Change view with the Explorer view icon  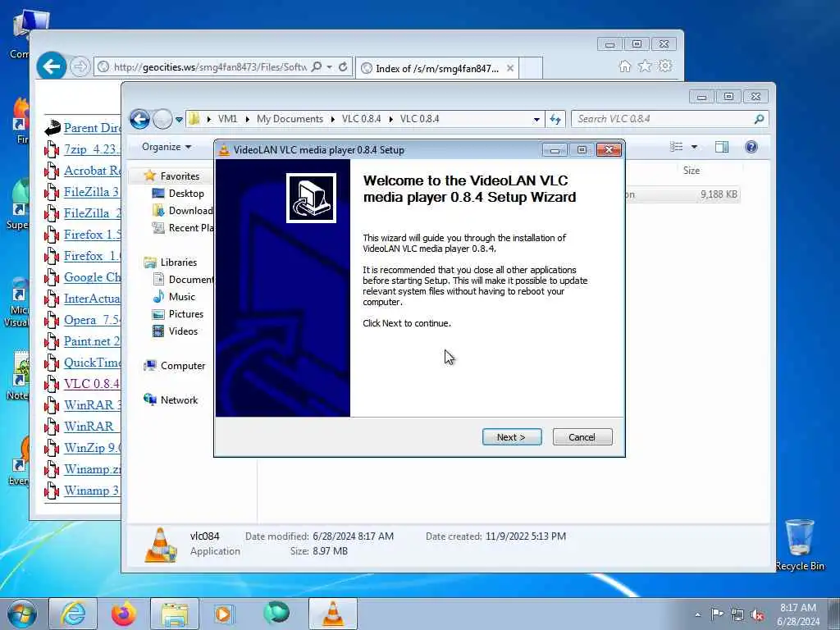click(x=677, y=147)
